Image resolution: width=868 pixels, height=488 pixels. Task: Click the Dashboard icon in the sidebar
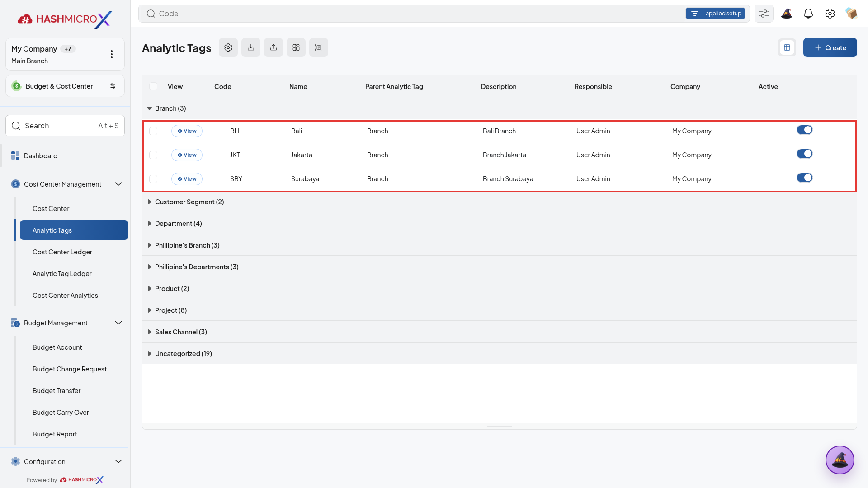click(x=15, y=155)
